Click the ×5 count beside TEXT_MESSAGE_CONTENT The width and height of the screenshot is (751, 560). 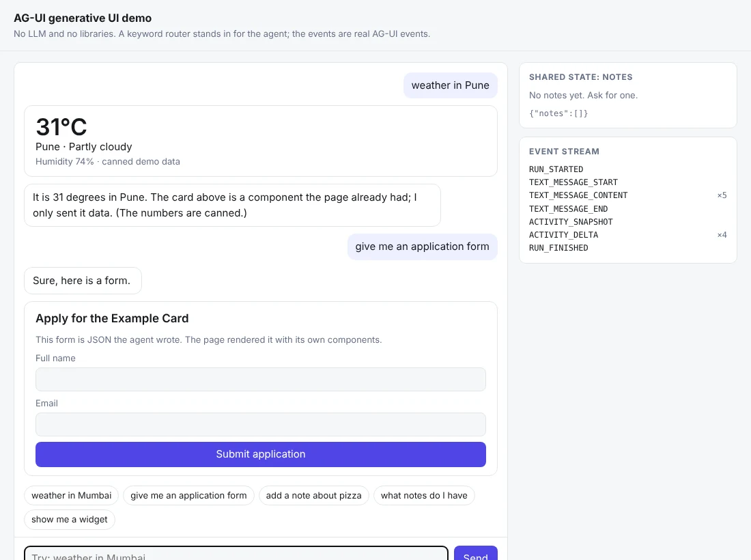722,195
